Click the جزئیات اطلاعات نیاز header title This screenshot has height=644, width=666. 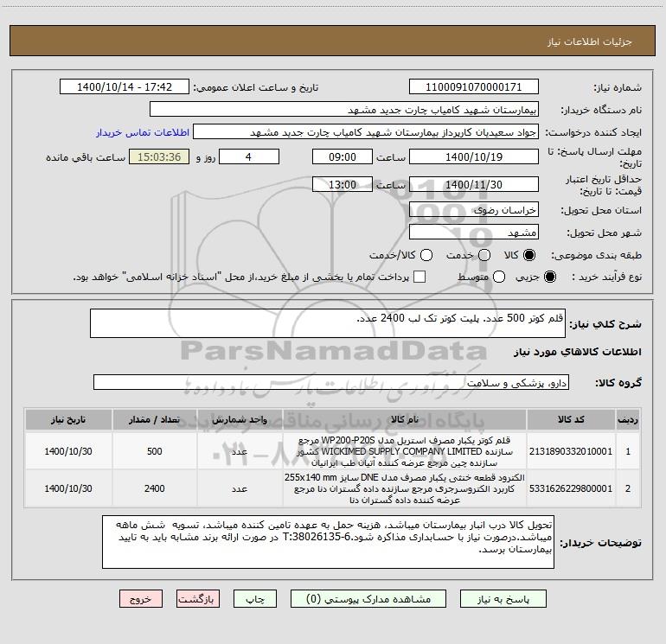(x=590, y=41)
